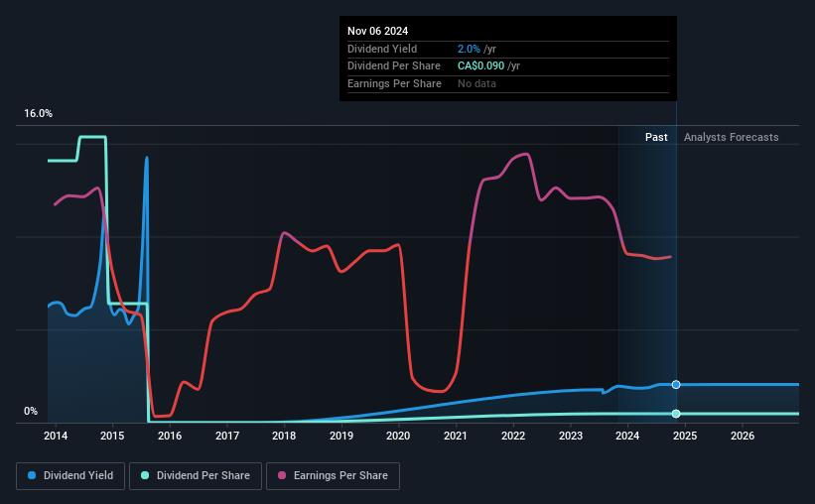This screenshot has height=504, width=815.
Task: Select the Dividend Per Share data point marker
Action: point(676,414)
